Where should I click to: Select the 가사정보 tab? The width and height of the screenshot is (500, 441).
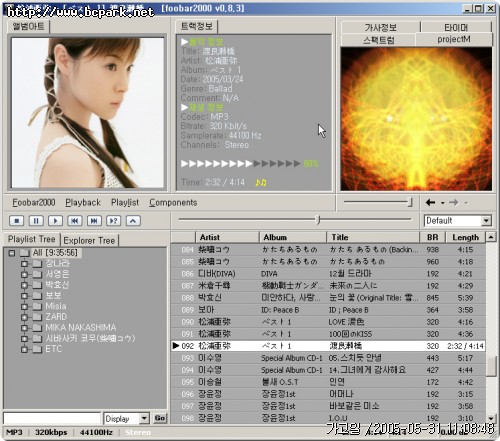(380, 27)
